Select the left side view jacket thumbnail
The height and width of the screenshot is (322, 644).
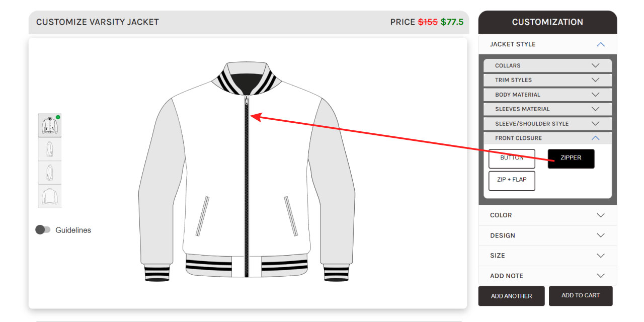pos(50,173)
